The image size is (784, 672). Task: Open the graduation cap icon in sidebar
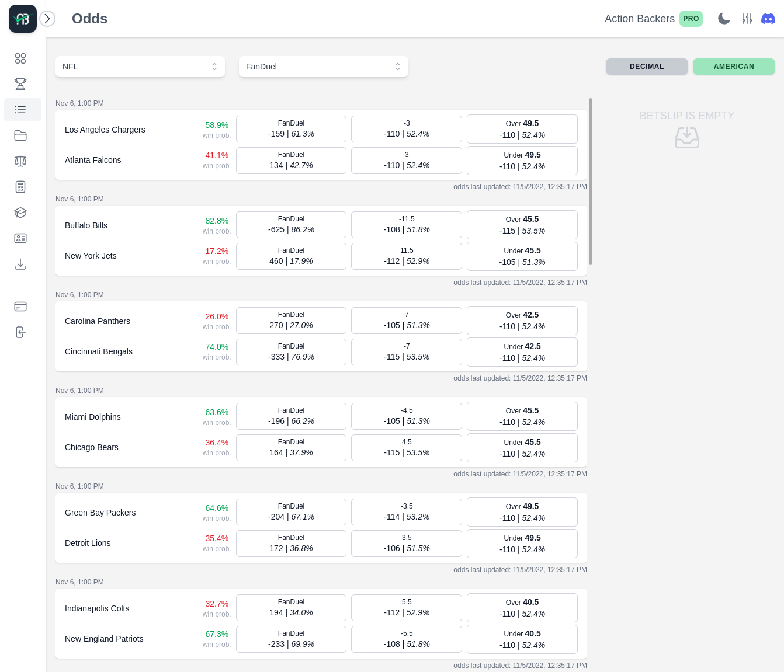tap(20, 213)
